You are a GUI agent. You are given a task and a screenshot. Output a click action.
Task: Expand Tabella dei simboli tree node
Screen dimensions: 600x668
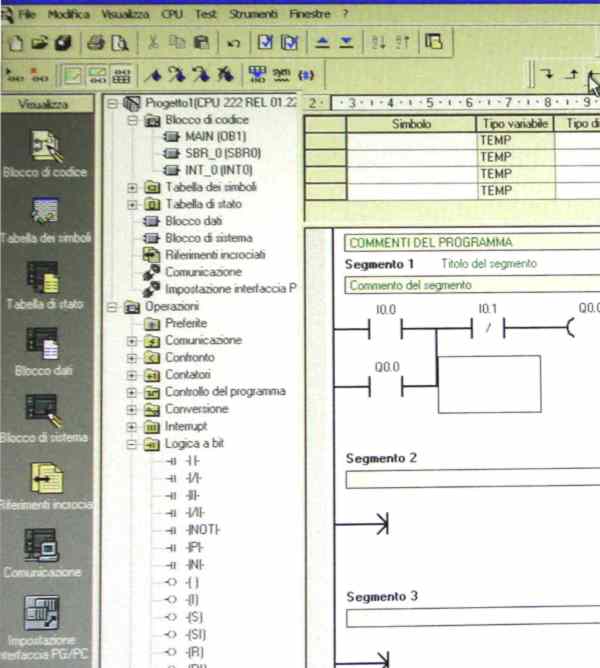[x=133, y=187]
